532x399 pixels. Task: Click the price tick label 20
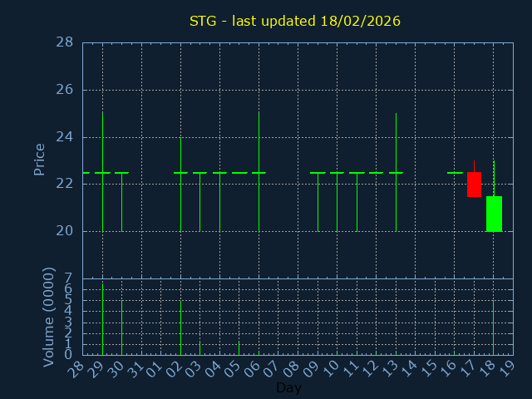pyautogui.click(x=64, y=231)
